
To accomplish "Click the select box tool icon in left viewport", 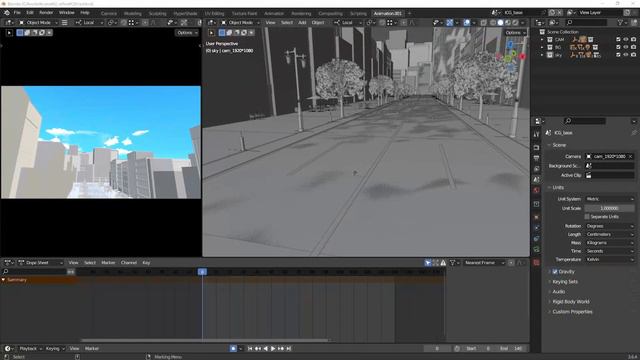I will pyautogui.click(x=20, y=33).
